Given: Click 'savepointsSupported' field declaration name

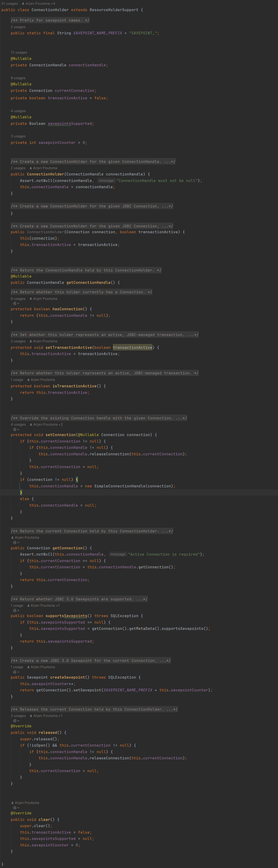Looking at the screenshot, I should click(x=70, y=124).
